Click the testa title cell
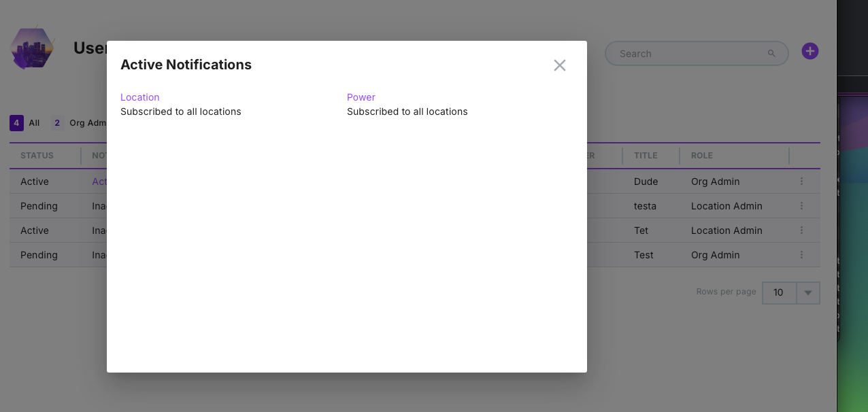Viewport: 868px width, 412px height. 645,206
